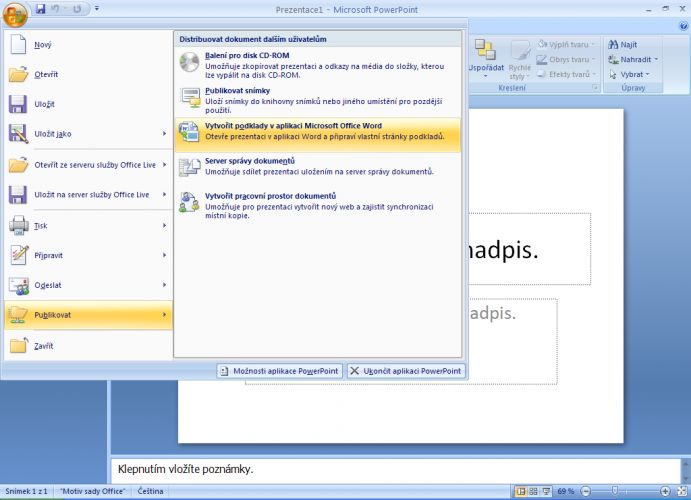
Task: Click the Zavřít folder icon
Action: (x=19, y=345)
